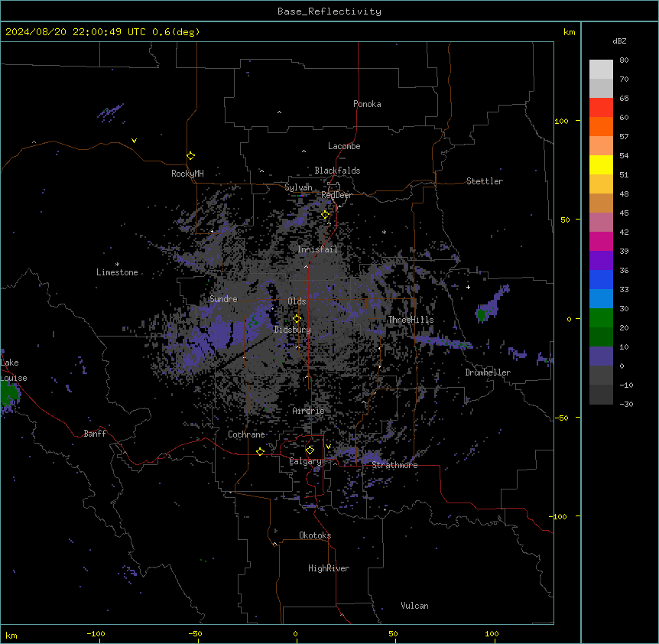Click the Innisfail city label

318,249
